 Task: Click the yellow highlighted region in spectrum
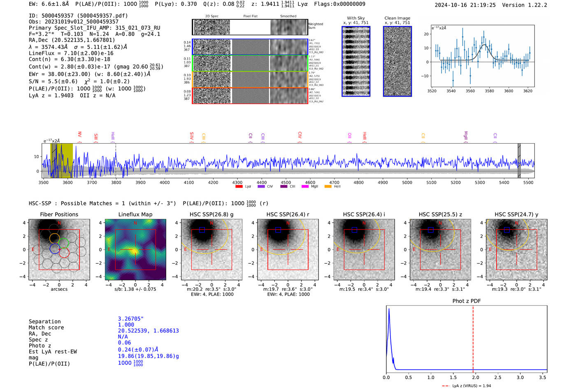click(x=61, y=160)
